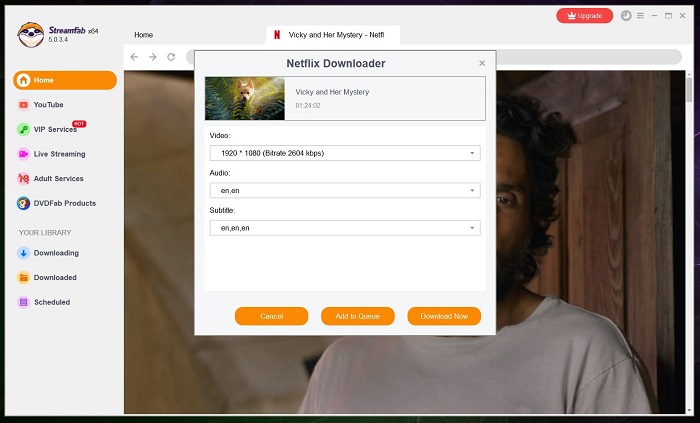Click Cancel in downloader dialog
Screen dimensions: 700x423
click(271, 316)
